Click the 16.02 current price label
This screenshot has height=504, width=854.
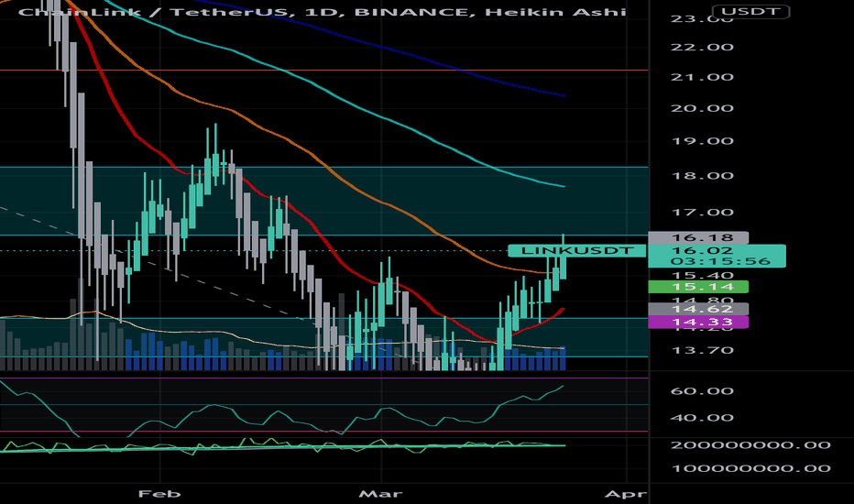(703, 251)
